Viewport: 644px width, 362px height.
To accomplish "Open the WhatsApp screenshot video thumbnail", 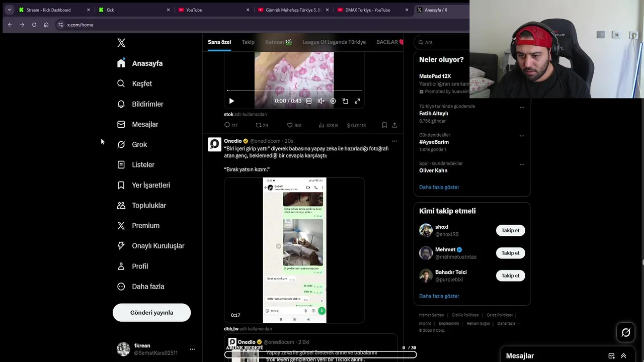I will point(294,250).
